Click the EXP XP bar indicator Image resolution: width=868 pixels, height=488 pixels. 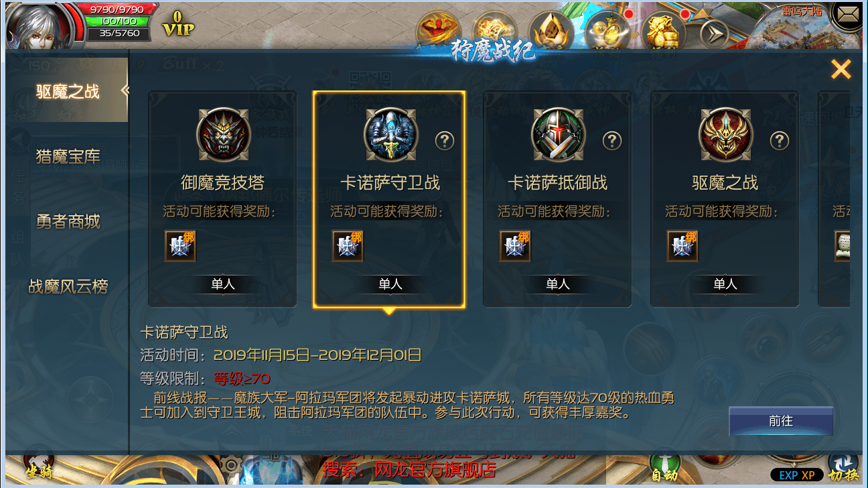click(x=796, y=475)
